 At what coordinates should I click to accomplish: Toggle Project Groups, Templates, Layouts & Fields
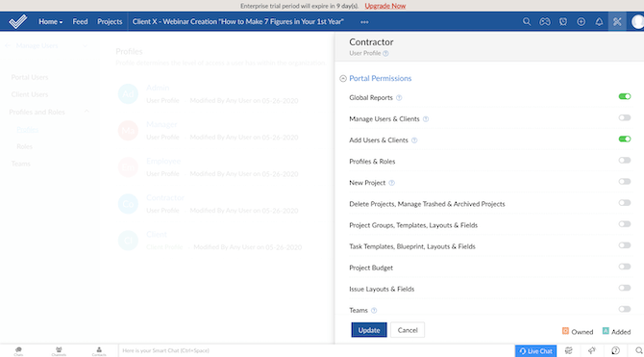click(x=625, y=224)
